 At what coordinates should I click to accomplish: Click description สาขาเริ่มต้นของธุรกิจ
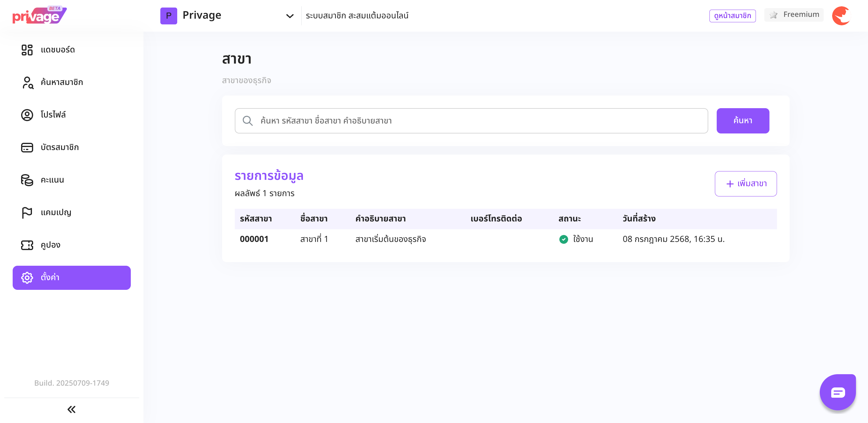point(391,239)
